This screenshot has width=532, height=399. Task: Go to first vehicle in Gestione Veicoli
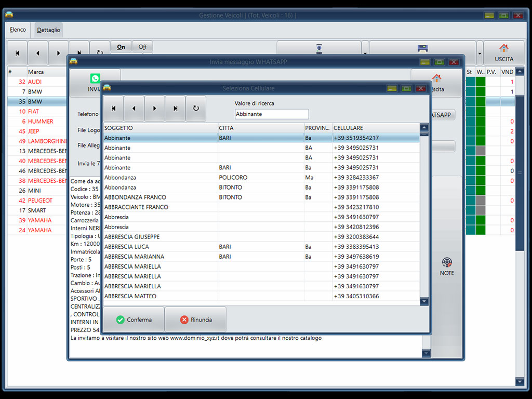[17, 53]
